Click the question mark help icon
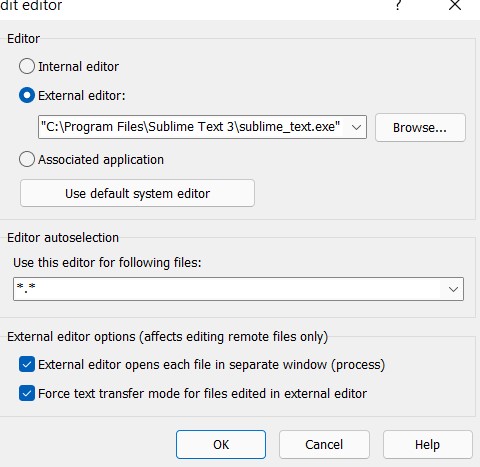The height and width of the screenshot is (467, 480). [x=398, y=5]
